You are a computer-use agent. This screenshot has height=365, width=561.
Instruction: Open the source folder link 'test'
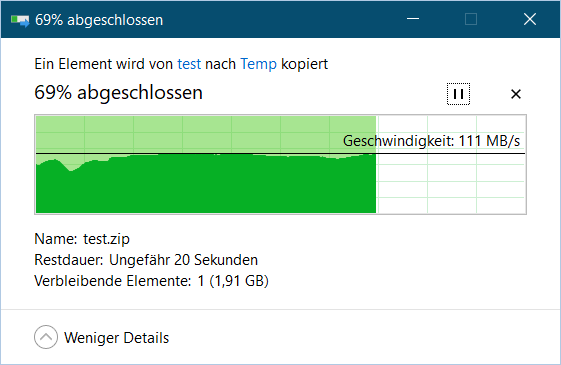(x=189, y=64)
